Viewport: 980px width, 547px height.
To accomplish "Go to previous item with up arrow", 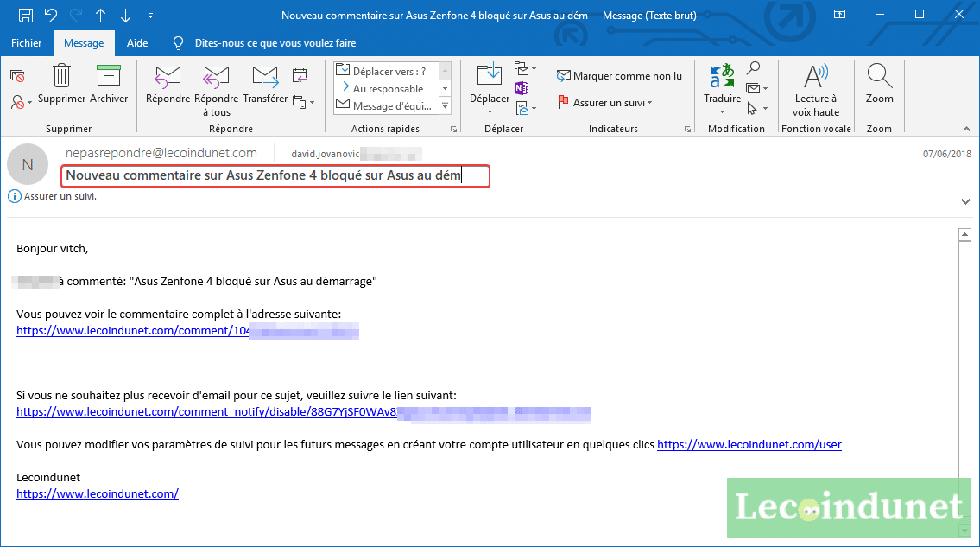I will pyautogui.click(x=101, y=15).
